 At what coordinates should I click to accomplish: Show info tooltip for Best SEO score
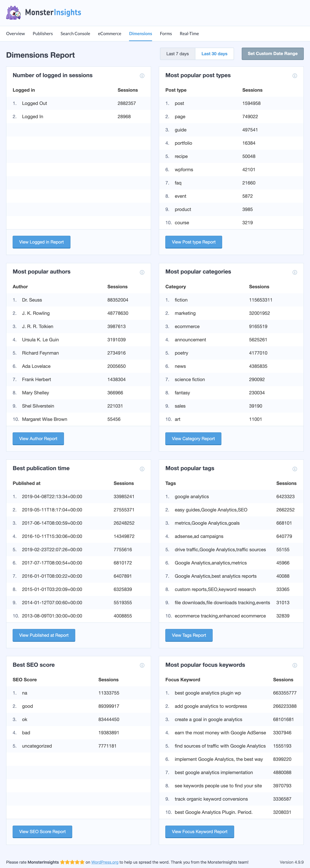click(142, 665)
